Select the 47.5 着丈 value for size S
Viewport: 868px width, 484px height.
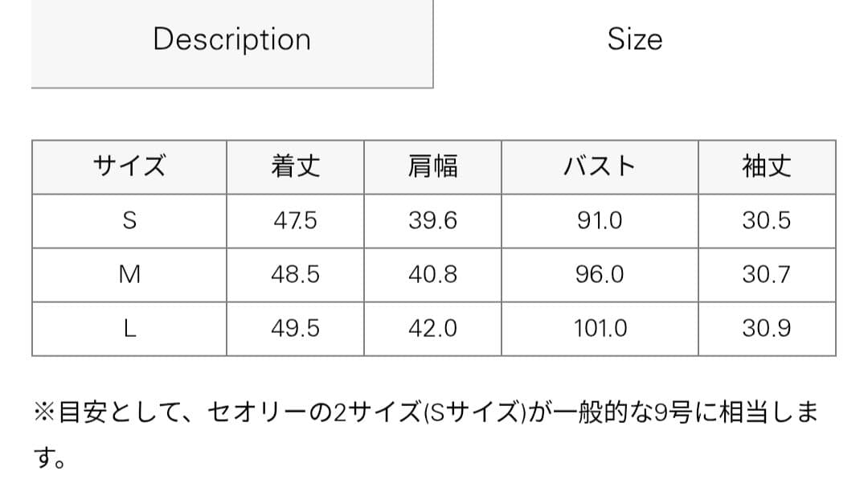295,220
